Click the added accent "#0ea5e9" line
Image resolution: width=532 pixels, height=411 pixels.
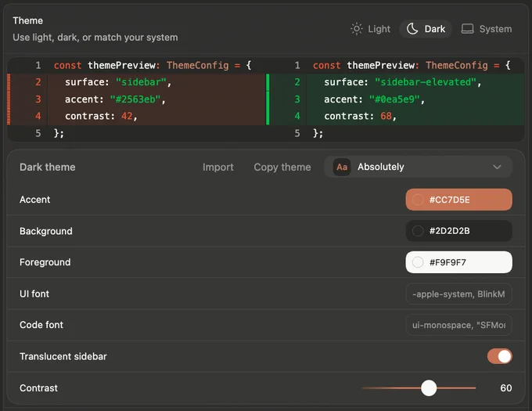[x=395, y=99]
